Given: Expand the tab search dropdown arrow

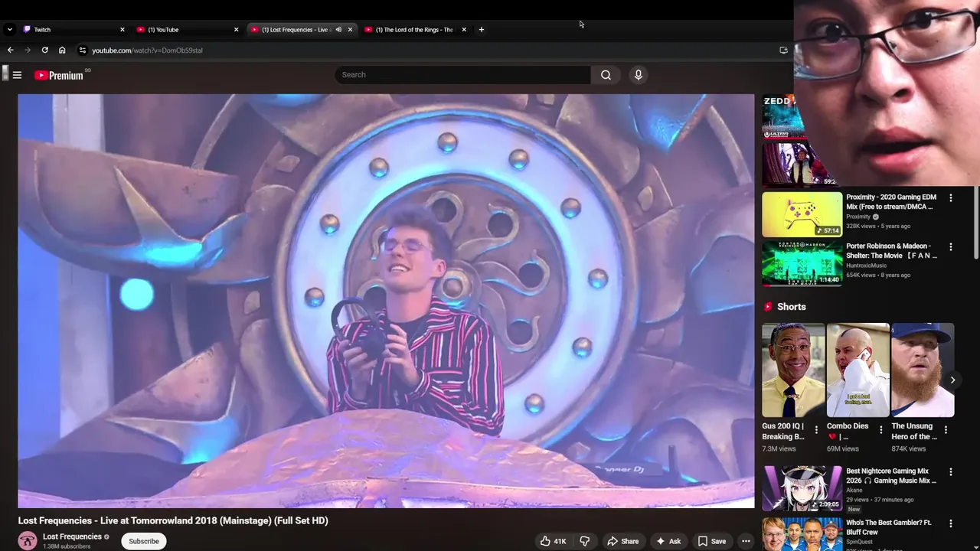Looking at the screenshot, I should click(x=9, y=30).
